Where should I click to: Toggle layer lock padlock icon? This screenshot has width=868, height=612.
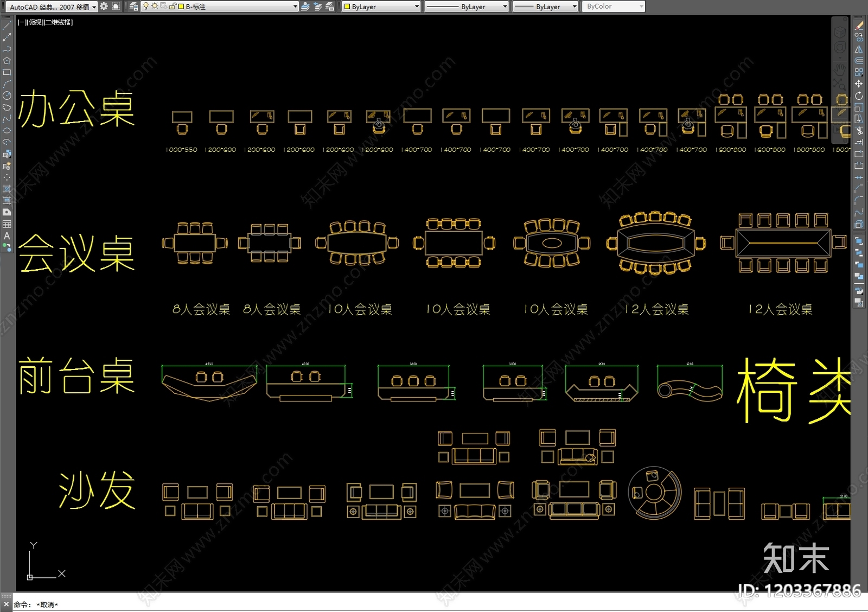173,7
